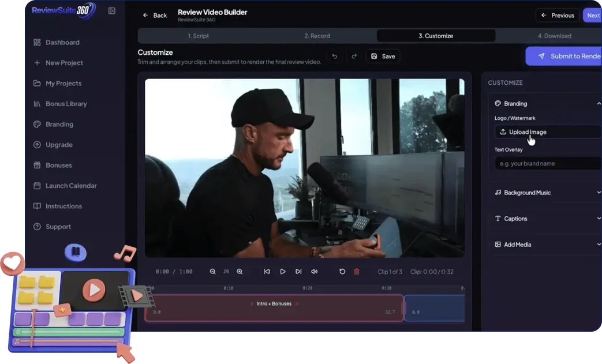Skip to the previous clip
Screen dimensions: 602x364
pos(267,272)
